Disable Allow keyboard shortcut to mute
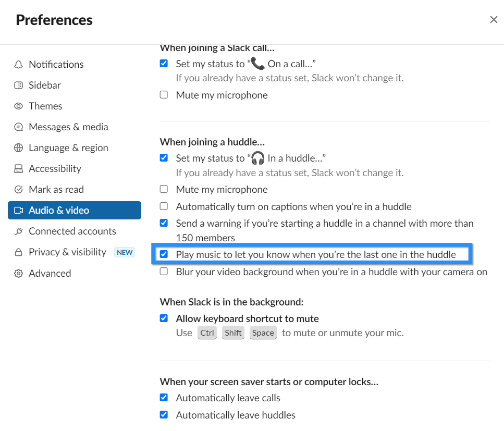504x431 pixels. tap(164, 318)
